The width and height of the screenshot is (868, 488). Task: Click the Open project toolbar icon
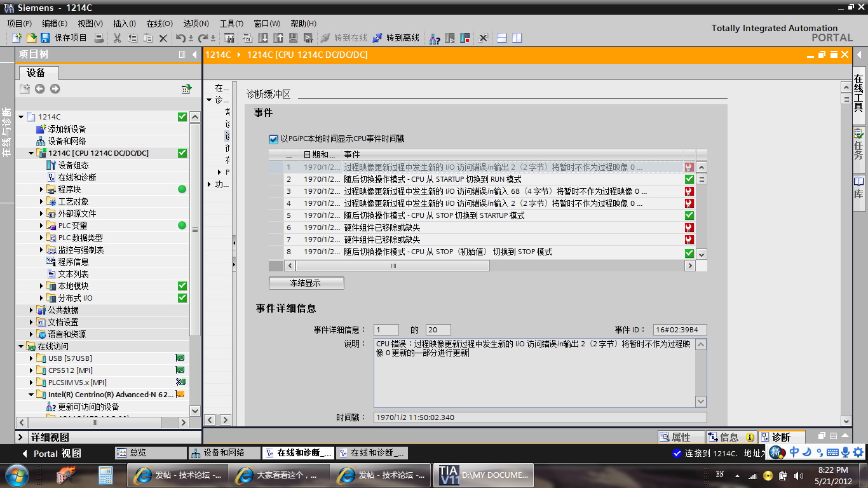(31, 38)
